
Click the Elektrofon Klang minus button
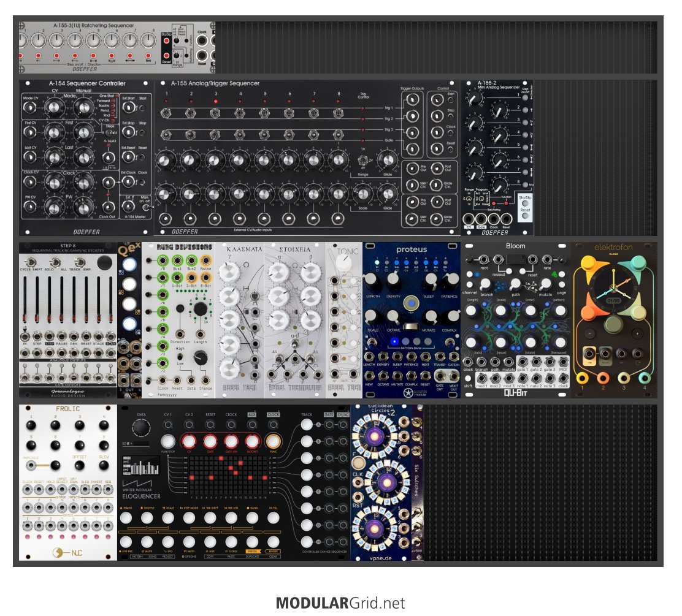tap(589, 333)
